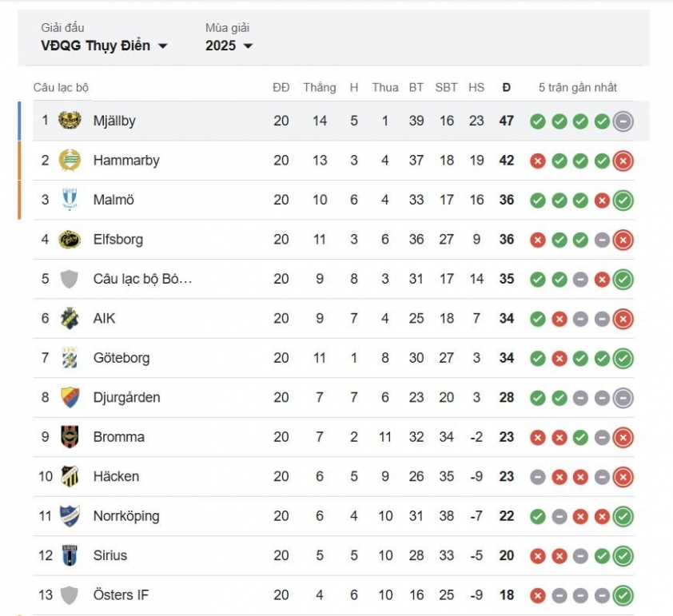The image size is (673, 616).
Task: Open the Östers IF team link
Action: coord(121,594)
